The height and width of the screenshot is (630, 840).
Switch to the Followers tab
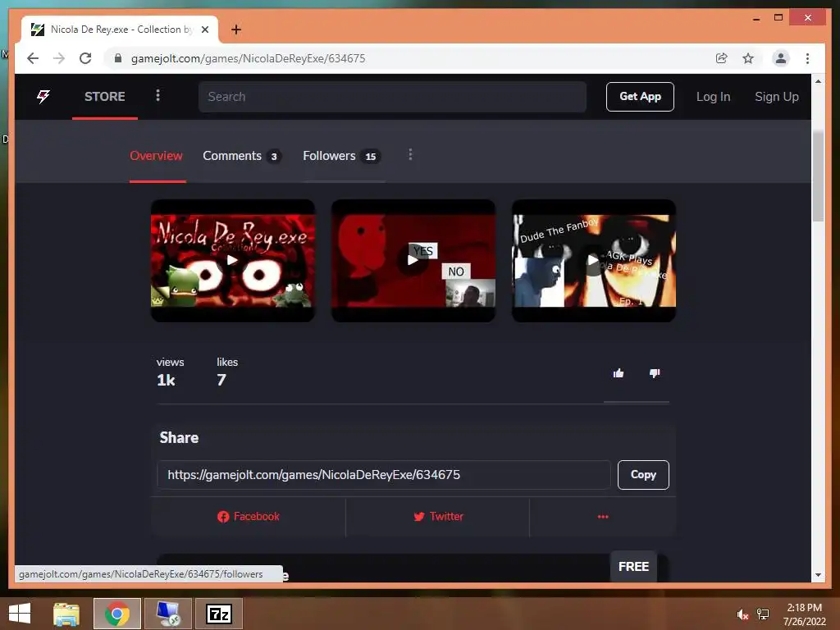tap(342, 156)
